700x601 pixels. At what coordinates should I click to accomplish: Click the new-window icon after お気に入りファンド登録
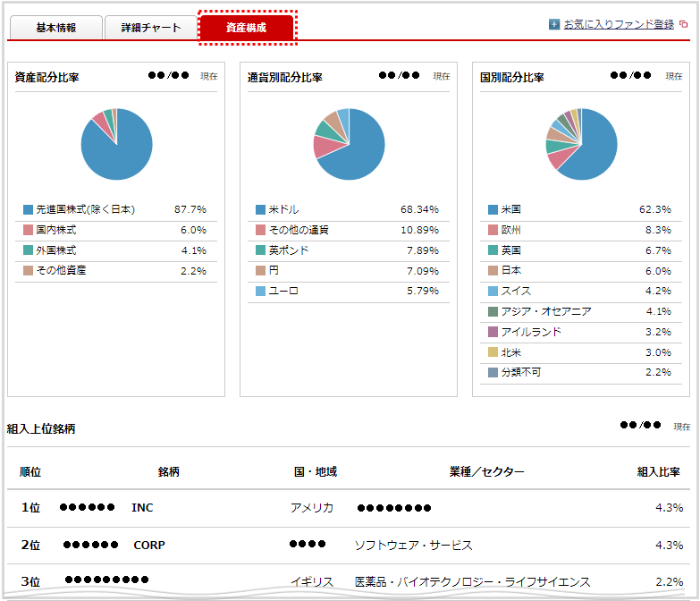coord(684,24)
